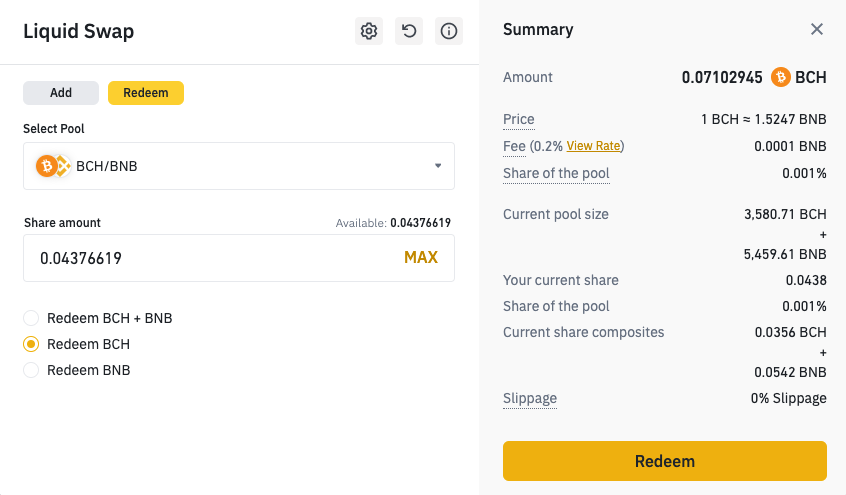This screenshot has width=846, height=495.
Task: Click the BCH/BNB pool pair icon
Action: pyautogui.click(x=53, y=166)
